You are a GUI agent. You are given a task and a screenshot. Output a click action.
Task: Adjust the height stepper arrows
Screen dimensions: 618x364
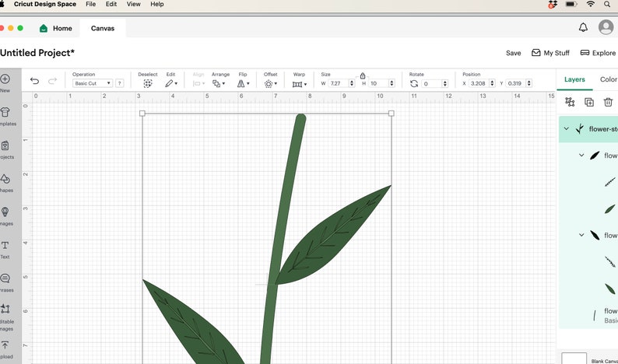tap(392, 83)
